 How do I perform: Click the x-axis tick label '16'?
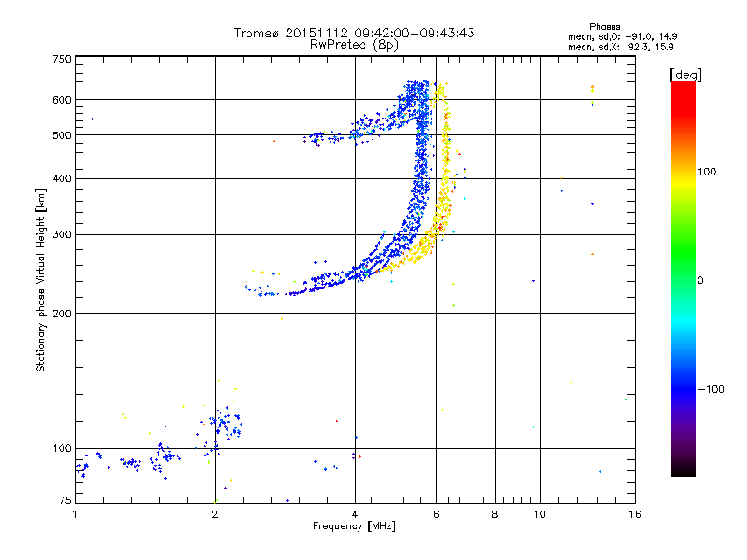[635, 515]
